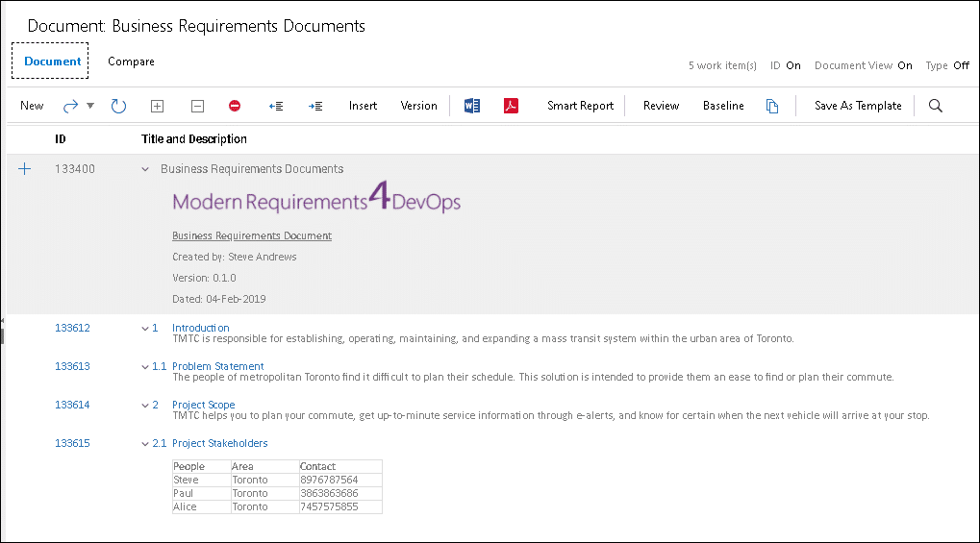Expand all items with plus box icon

point(158,107)
